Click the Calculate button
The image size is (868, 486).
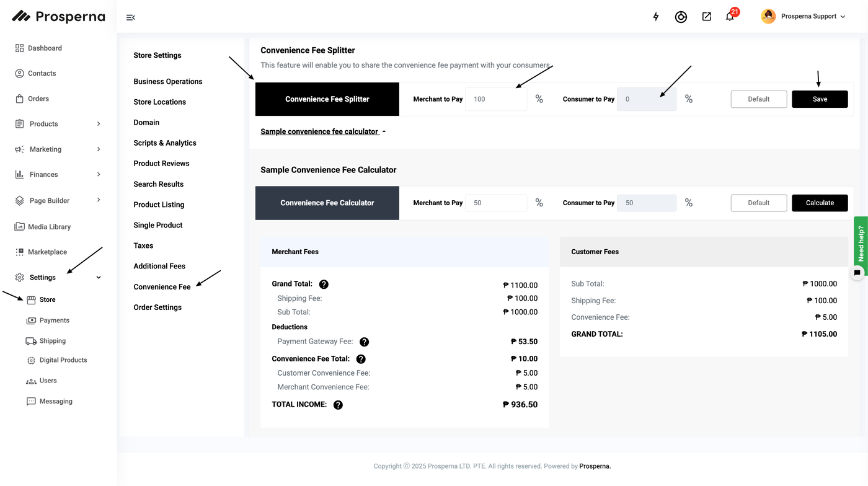[820, 203]
